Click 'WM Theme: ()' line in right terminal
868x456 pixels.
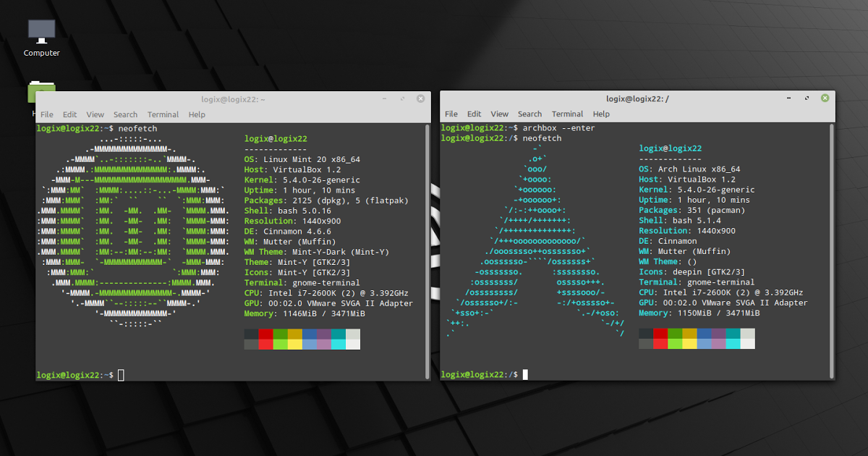[668, 262]
